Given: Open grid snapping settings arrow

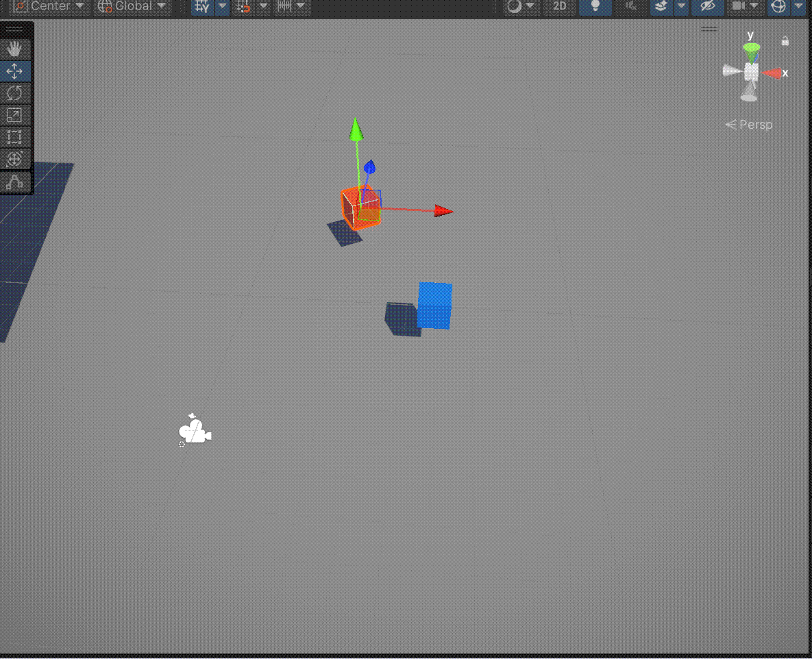Looking at the screenshot, I should point(264,7).
